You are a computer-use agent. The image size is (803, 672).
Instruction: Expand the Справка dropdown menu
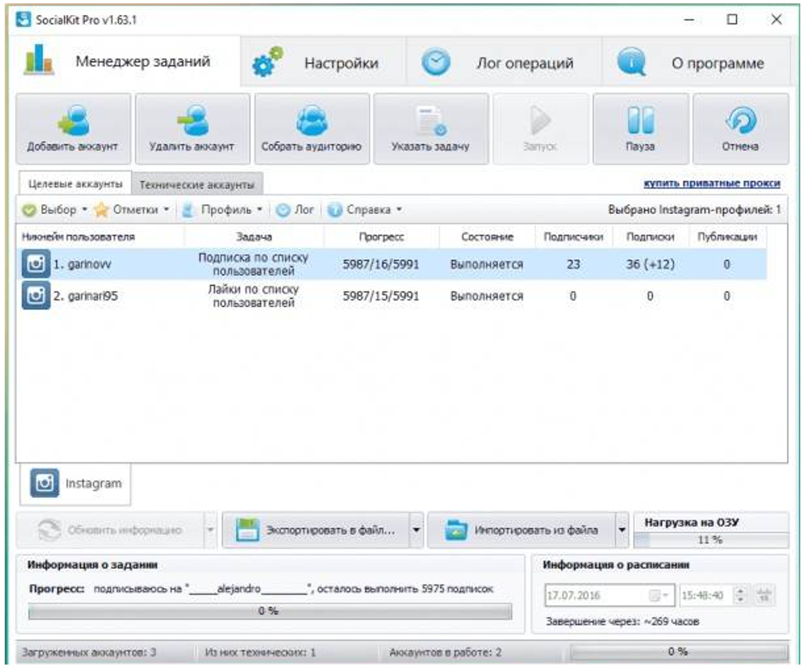365,209
